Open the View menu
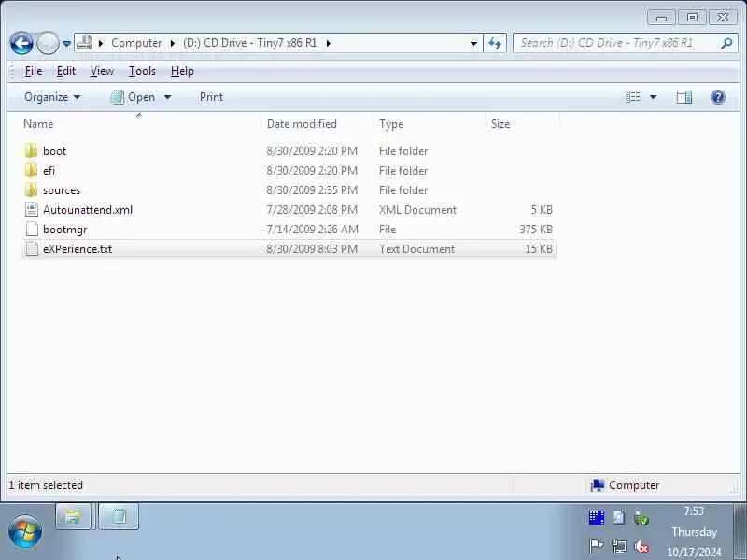The width and height of the screenshot is (747, 560). pos(102,71)
